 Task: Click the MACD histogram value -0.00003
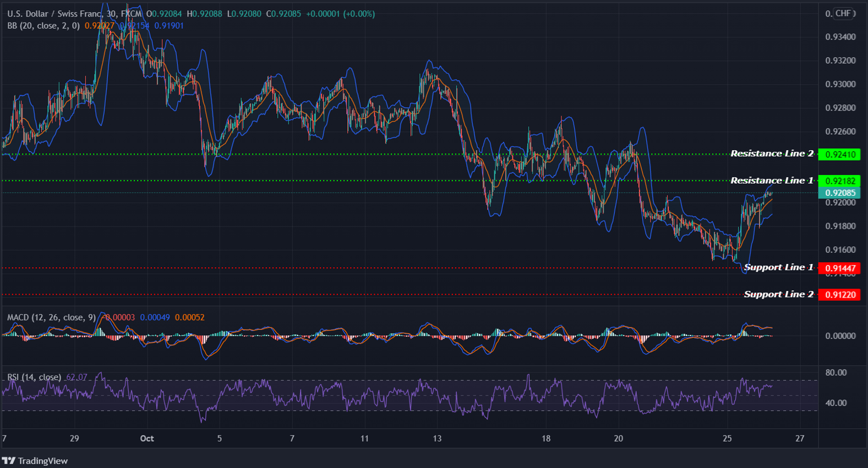tap(118, 317)
